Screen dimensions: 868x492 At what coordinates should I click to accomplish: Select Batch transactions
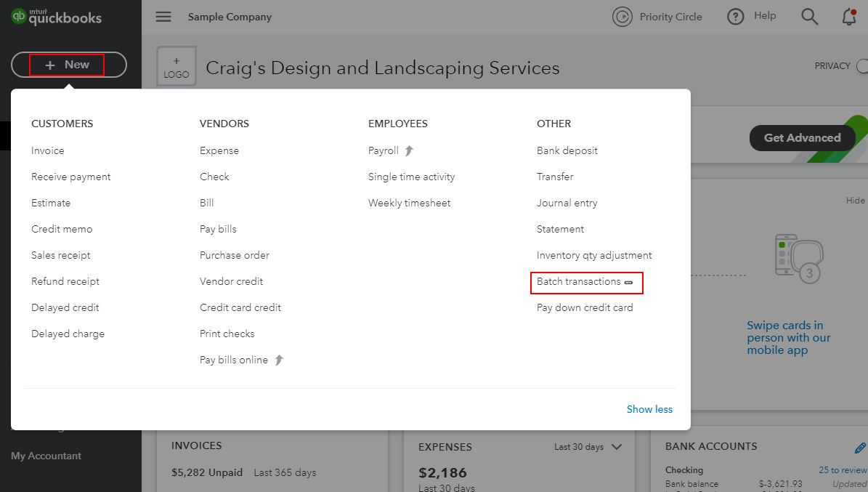[x=578, y=281]
